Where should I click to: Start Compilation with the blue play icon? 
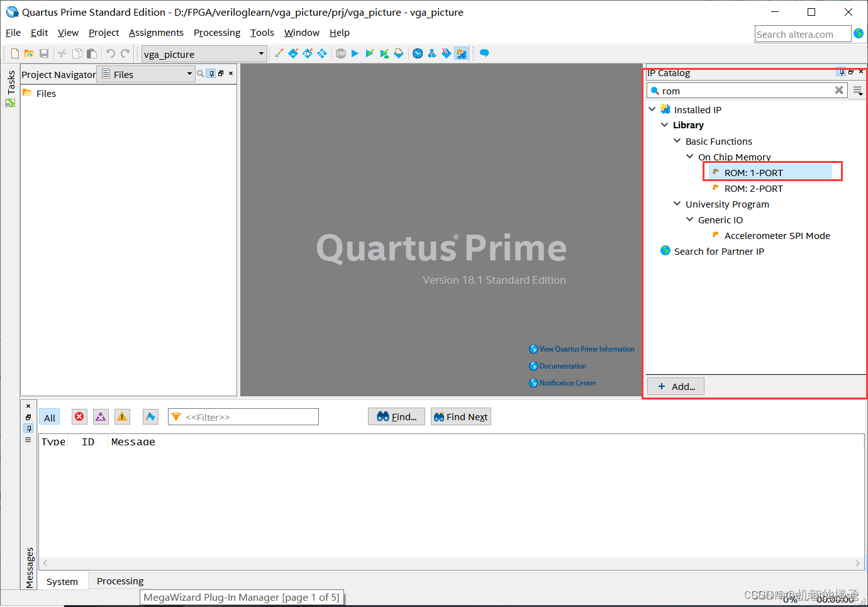tap(355, 53)
